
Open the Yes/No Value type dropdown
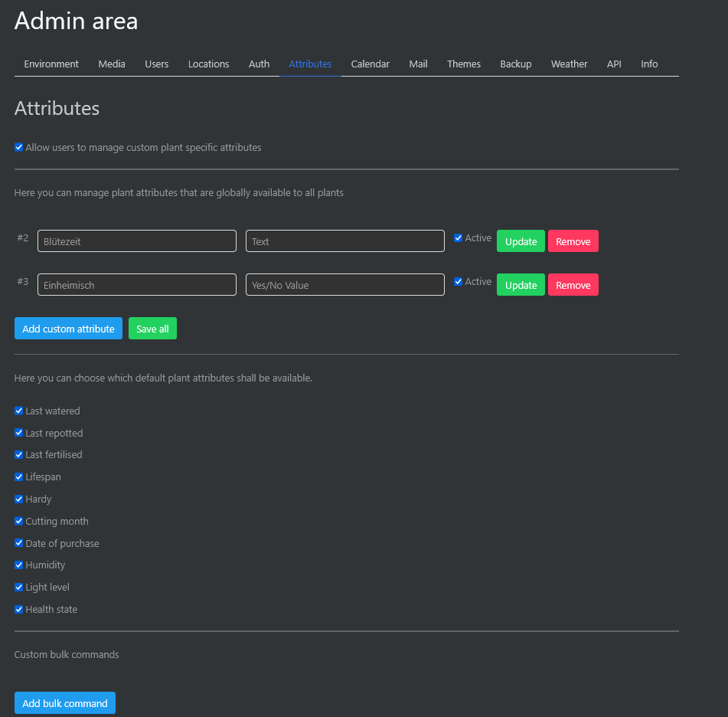tap(344, 285)
